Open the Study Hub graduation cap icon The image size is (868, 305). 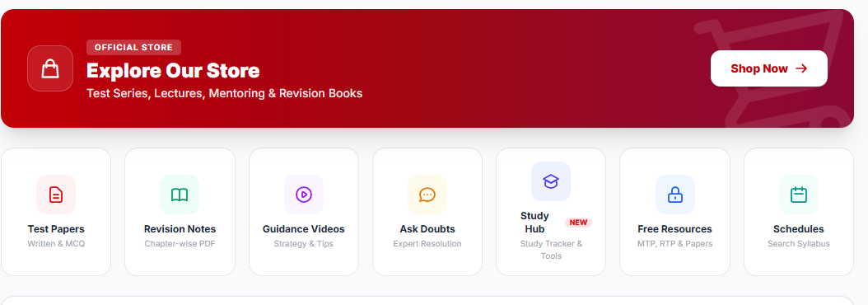(551, 181)
